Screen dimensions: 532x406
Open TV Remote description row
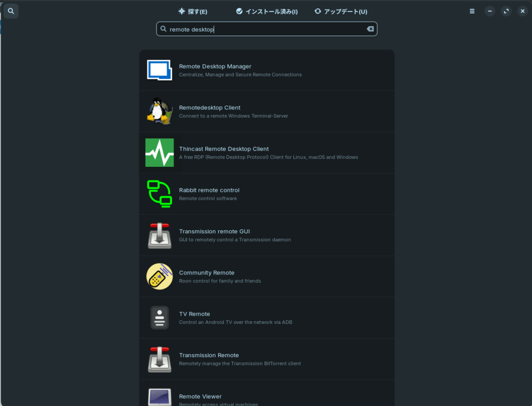pyautogui.click(x=235, y=322)
